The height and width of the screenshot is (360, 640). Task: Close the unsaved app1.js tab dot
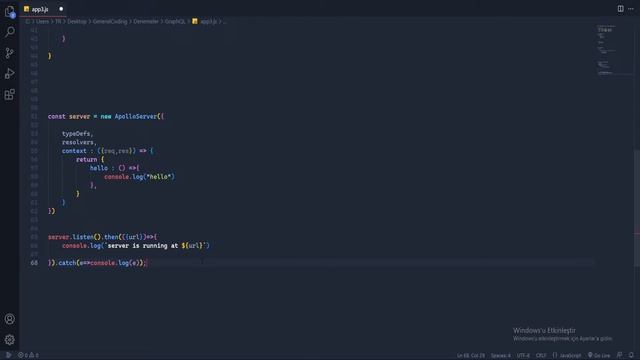[x=61, y=9]
